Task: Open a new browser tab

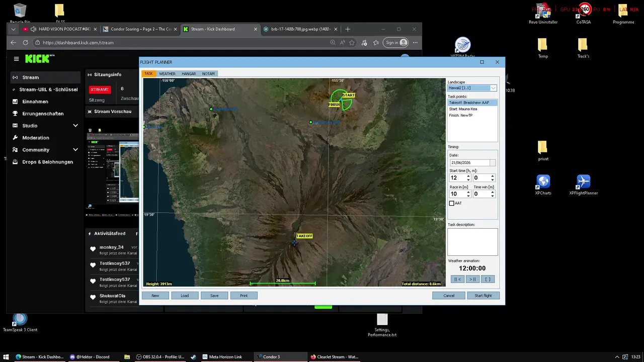Action: (348, 29)
